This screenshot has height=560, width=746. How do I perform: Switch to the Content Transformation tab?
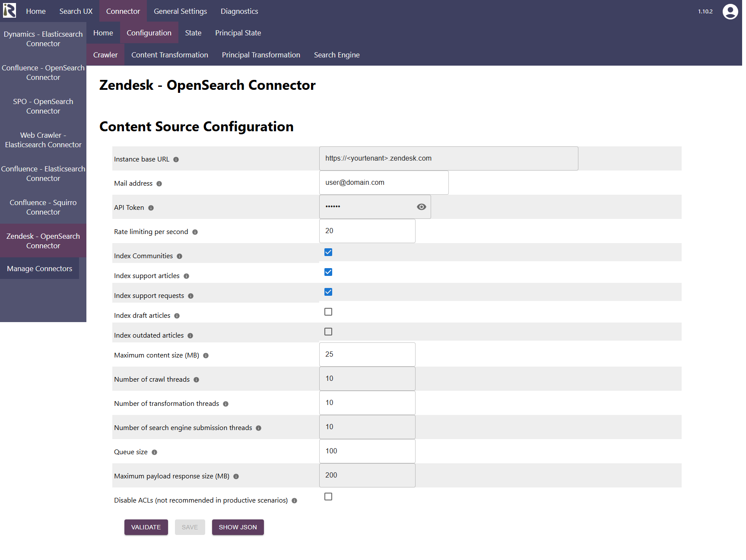[169, 55]
